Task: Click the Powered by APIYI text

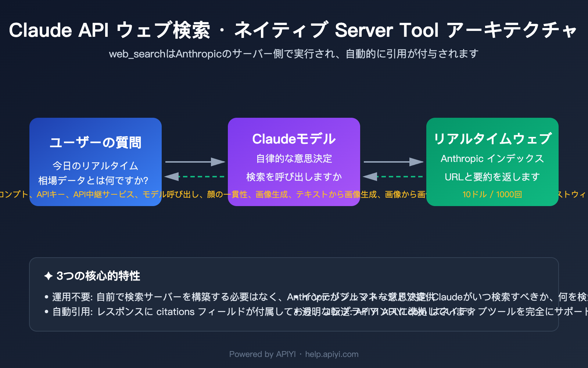Action: coord(263,354)
